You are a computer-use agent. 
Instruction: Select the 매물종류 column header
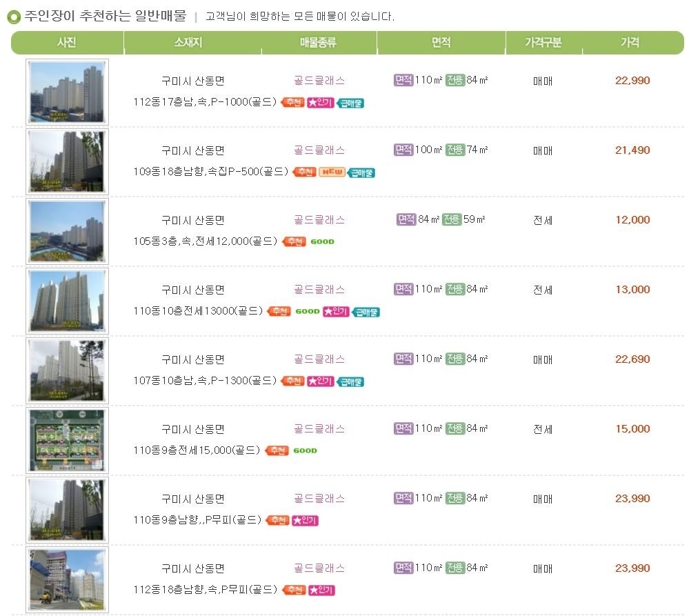pos(318,42)
